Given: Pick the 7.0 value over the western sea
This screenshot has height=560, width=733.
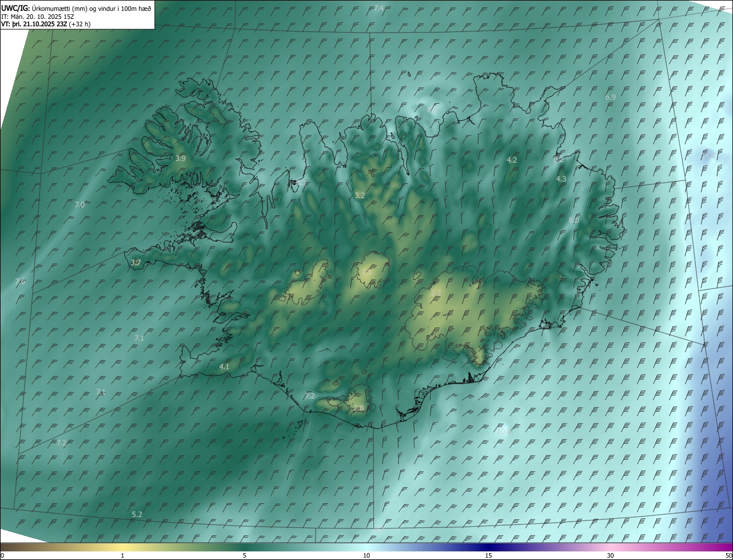Looking at the screenshot, I should tap(80, 204).
